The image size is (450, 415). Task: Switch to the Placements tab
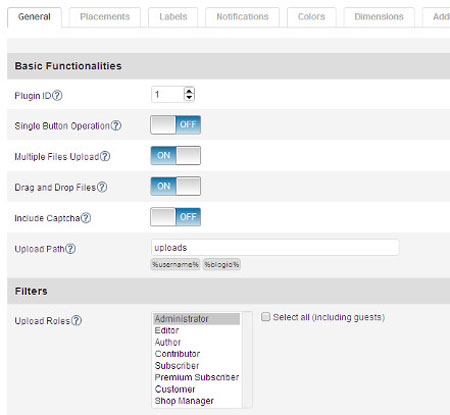(105, 17)
